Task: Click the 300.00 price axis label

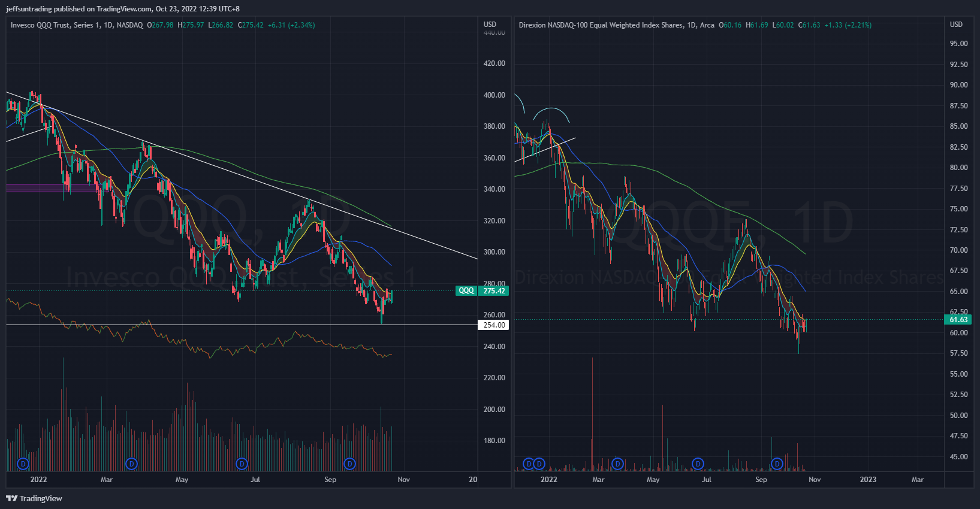Action: click(494, 252)
